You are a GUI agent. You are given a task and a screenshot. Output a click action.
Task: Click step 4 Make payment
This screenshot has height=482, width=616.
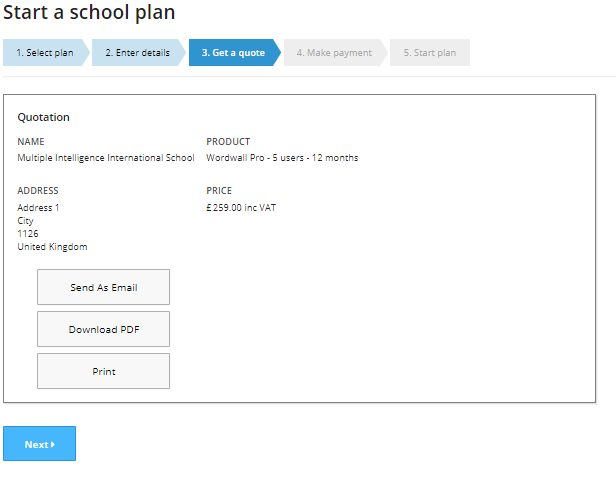point(335,53)
